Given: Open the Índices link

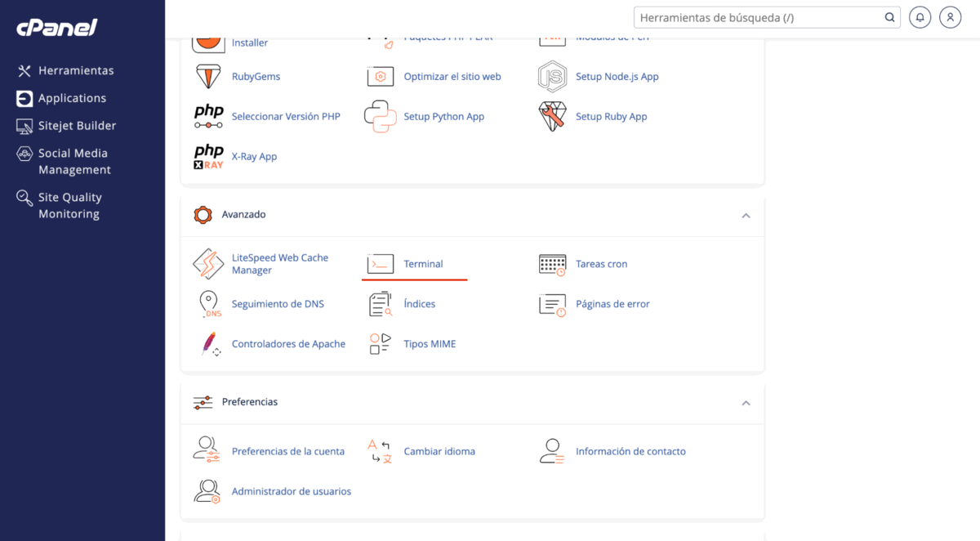Looking at the screenshot, I should point(420,304).
